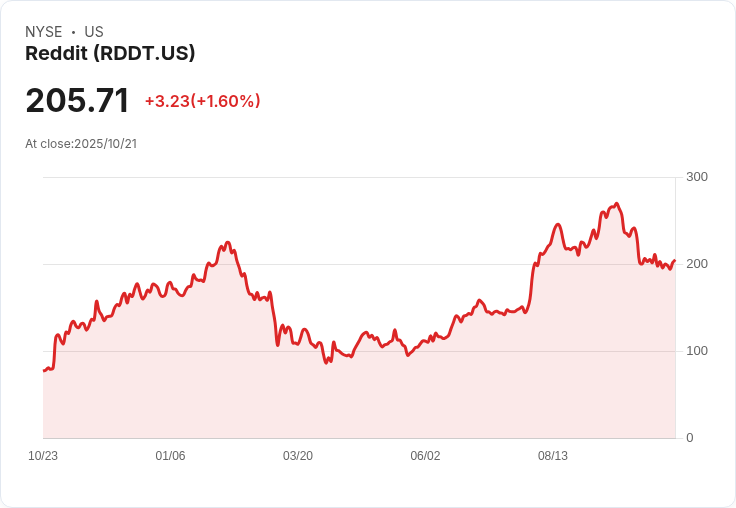Click the 300 y-axis value label
The image size is (736, 508).
tap(697, 177)
